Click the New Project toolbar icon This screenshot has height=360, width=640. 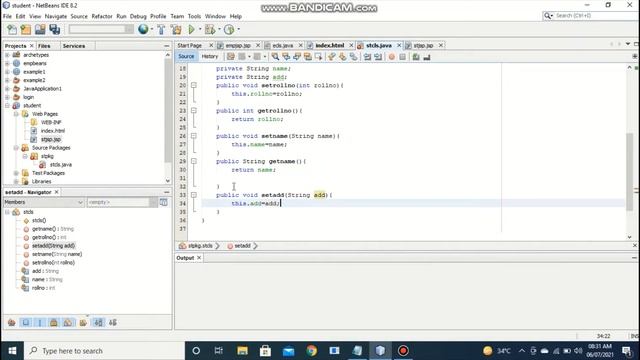(26, 29)
